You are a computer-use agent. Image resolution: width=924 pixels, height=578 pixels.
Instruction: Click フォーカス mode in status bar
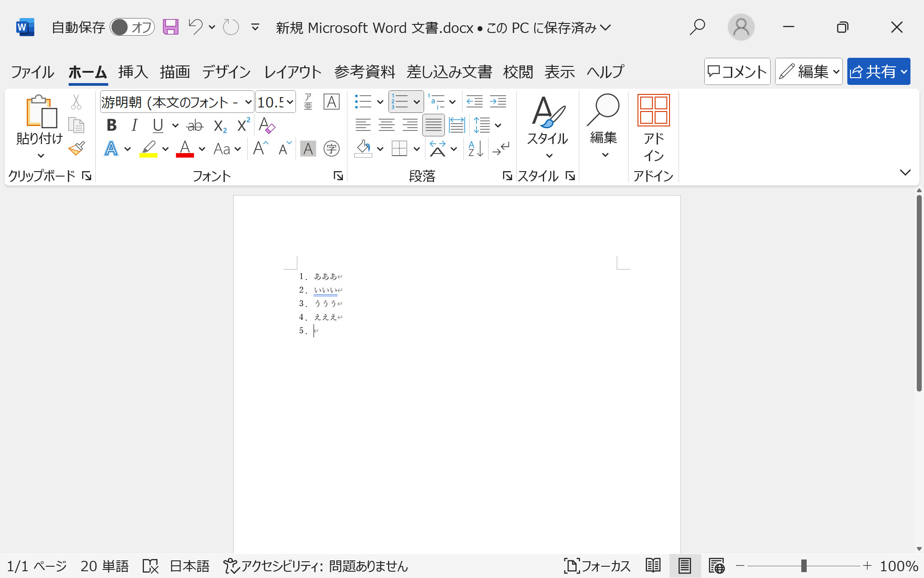[x=597, y=566]
